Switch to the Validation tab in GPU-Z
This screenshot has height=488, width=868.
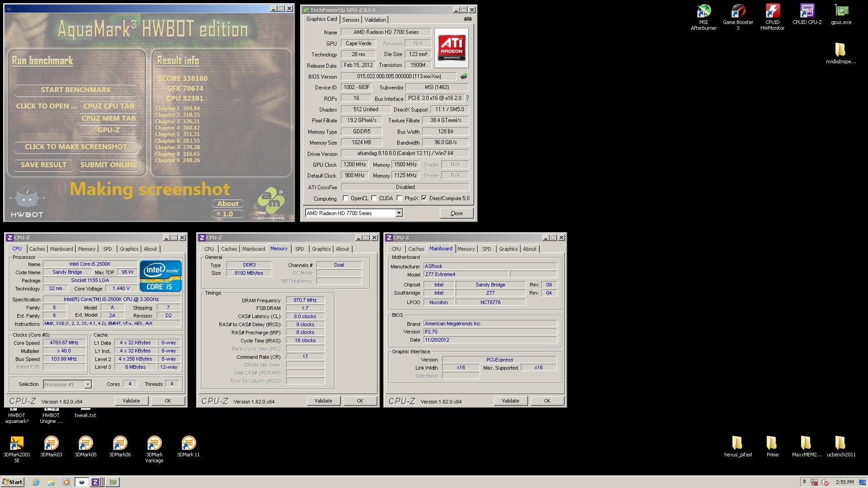375,20
